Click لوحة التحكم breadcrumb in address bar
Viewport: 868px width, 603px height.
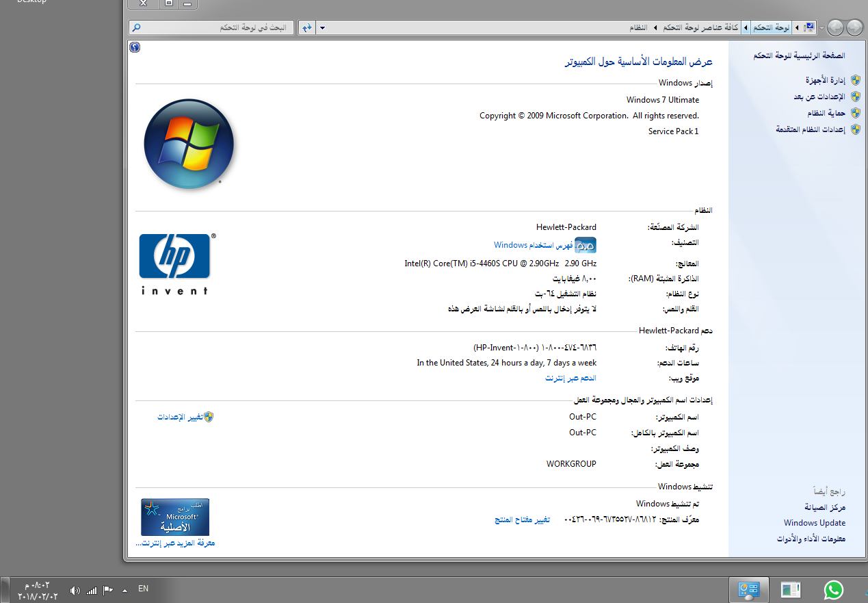(772, 27)
